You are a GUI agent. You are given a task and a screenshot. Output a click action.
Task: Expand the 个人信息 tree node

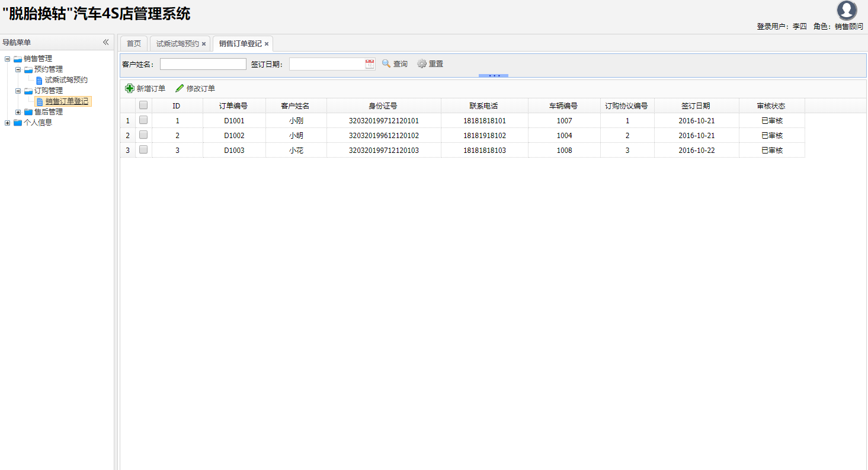point(7,123)
